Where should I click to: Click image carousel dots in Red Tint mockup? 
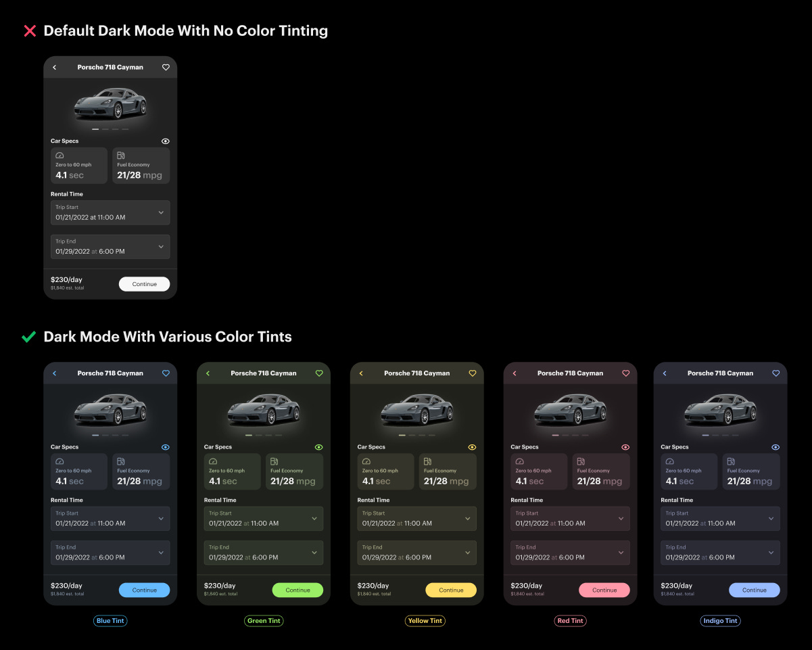(570, 435)
